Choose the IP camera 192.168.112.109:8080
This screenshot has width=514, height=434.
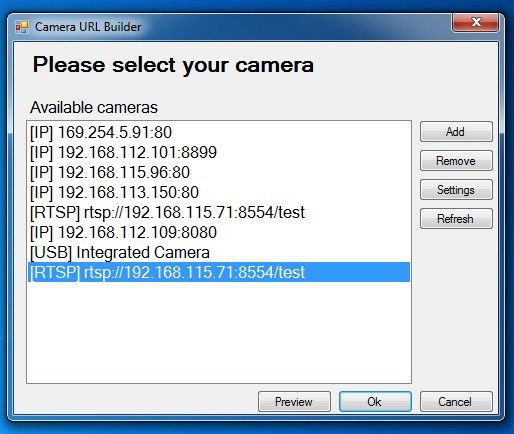219,232
